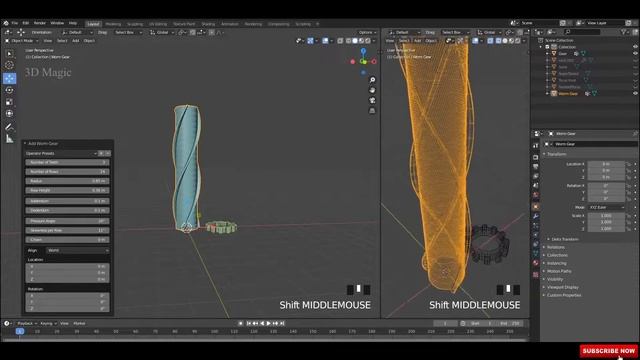Toggle overlays in left viewport header

click(x=325, y=41)
